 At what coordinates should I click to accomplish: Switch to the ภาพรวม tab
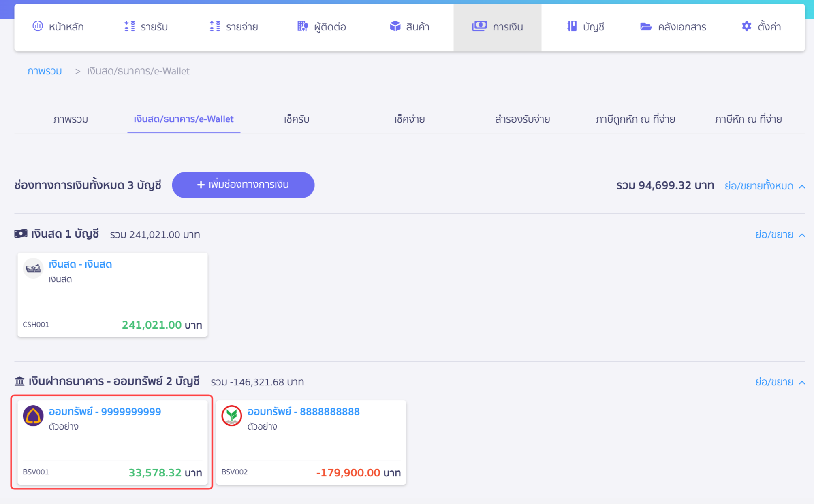[71, 119]
